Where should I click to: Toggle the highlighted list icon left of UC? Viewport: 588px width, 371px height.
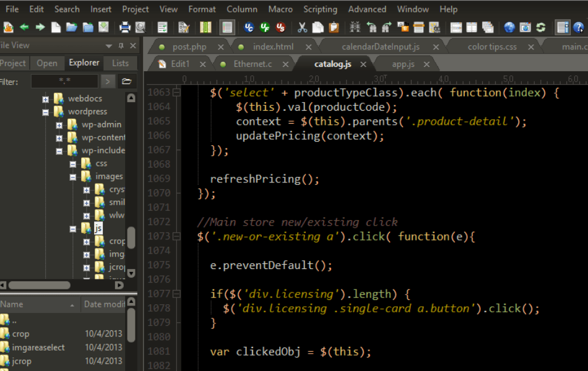click(227, 27)
